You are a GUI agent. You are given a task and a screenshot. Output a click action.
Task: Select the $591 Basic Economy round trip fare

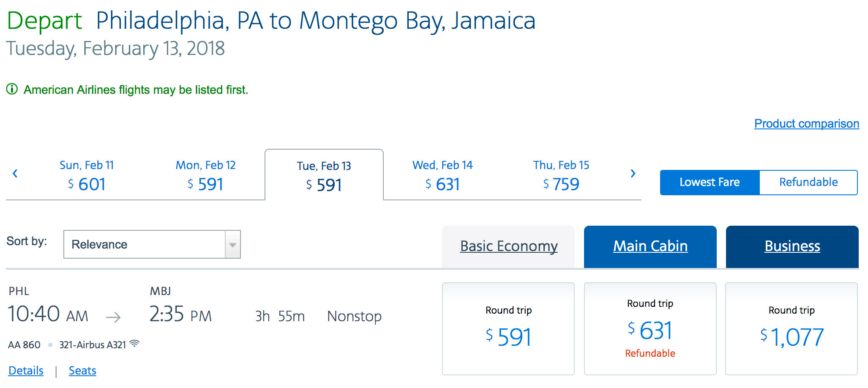click(x=508, y=329)
